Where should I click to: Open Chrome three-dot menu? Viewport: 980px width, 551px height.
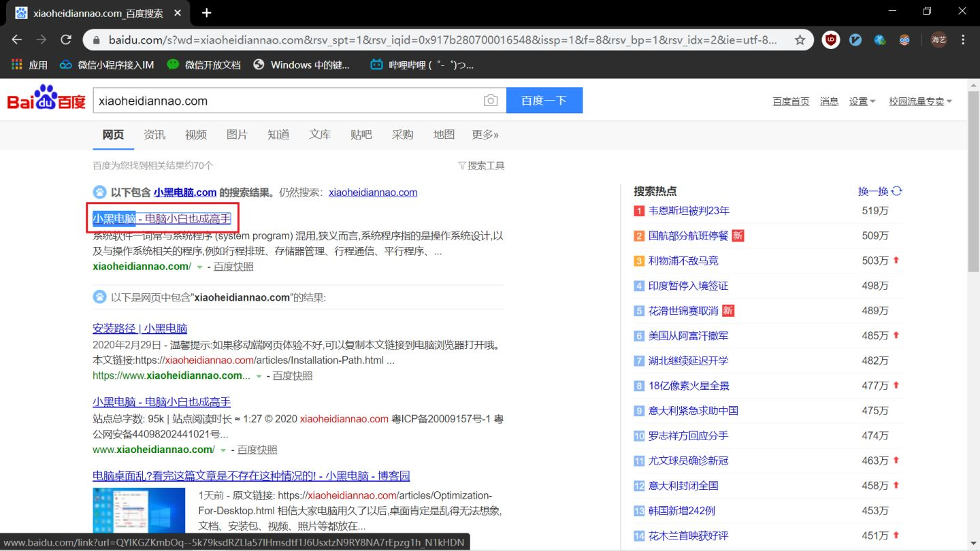point(963,40)
